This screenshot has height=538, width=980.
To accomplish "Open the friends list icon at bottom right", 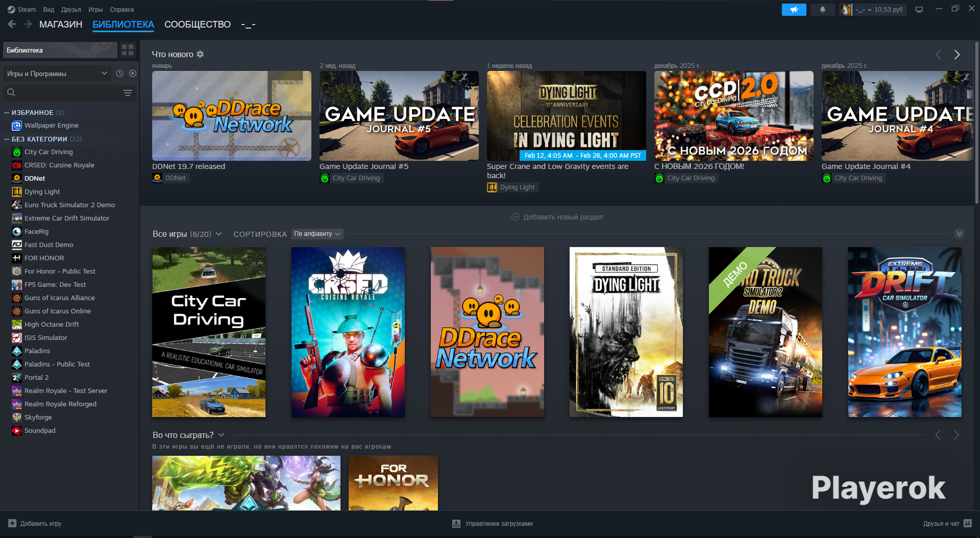I will point(968,523).
